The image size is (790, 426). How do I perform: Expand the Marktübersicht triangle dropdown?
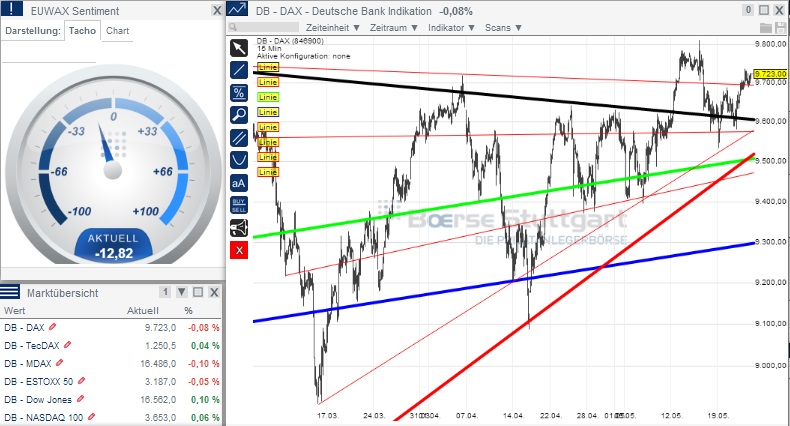182,292
